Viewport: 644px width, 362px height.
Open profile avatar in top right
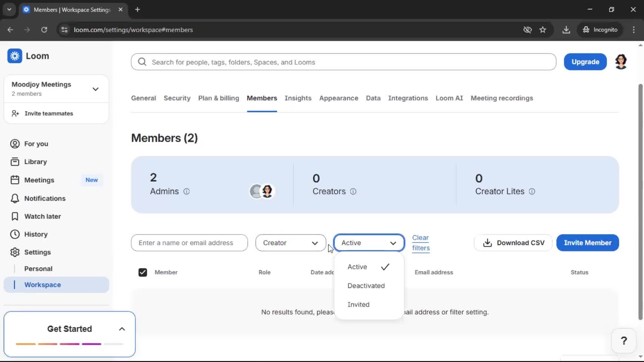coord(621,62)
